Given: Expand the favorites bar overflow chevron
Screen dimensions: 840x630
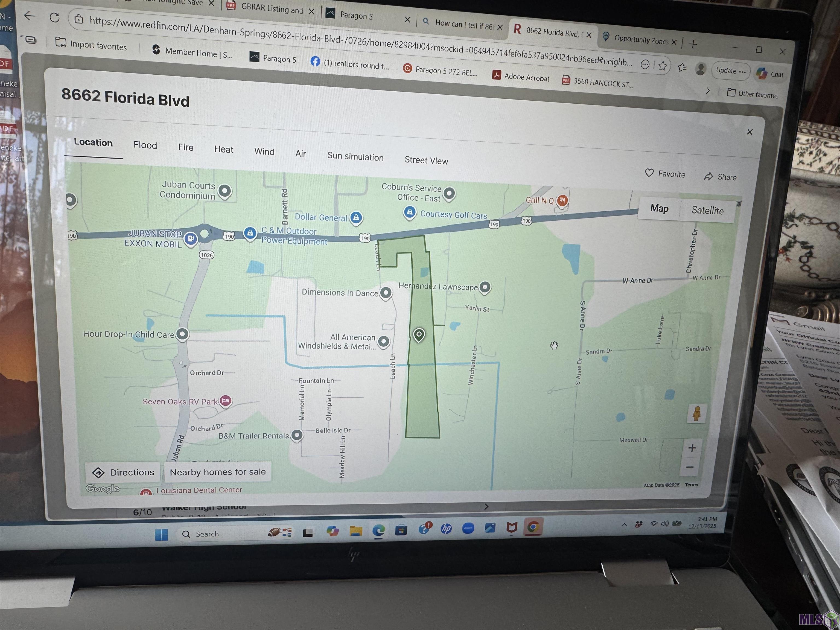Looking at the screenshot, I should 707,91.
